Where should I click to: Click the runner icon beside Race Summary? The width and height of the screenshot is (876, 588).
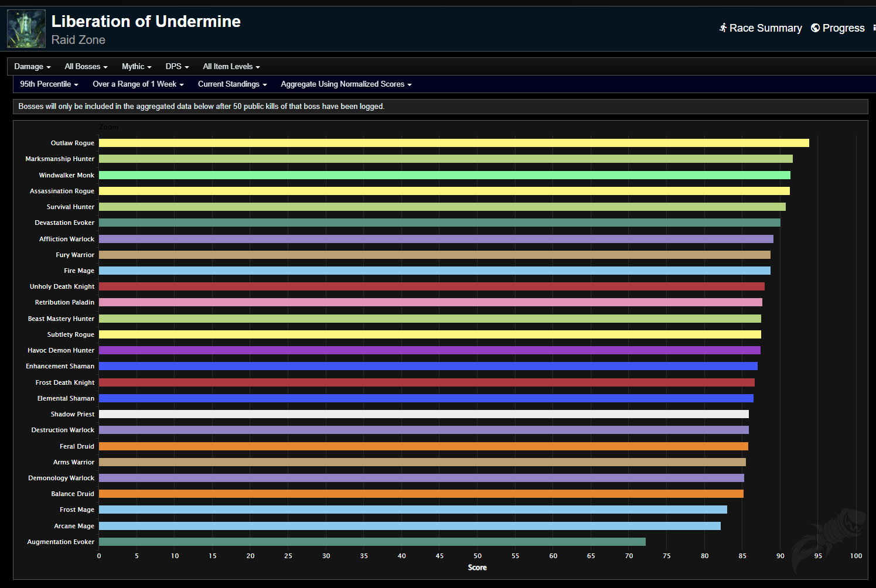point(725,28)
